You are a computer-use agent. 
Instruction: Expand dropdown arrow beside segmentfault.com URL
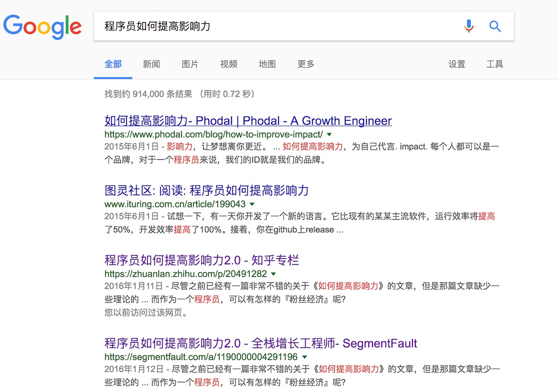[305, 357]
